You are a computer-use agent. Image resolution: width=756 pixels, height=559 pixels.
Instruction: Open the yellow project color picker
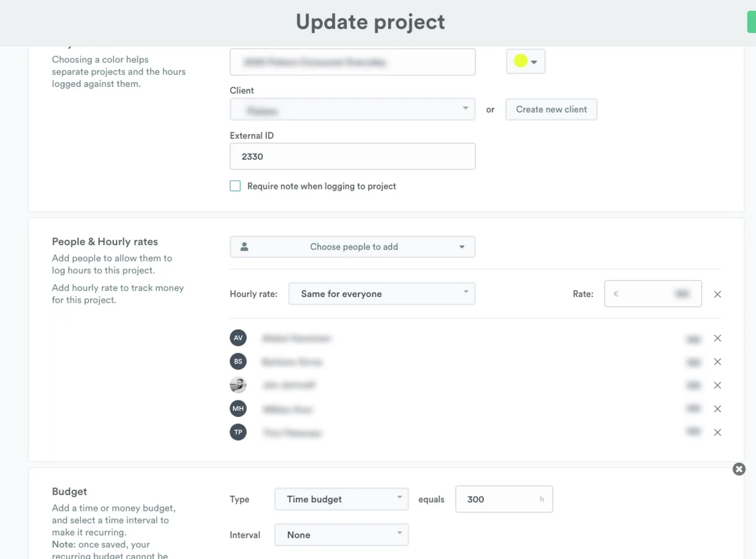[x=525, y=61]
